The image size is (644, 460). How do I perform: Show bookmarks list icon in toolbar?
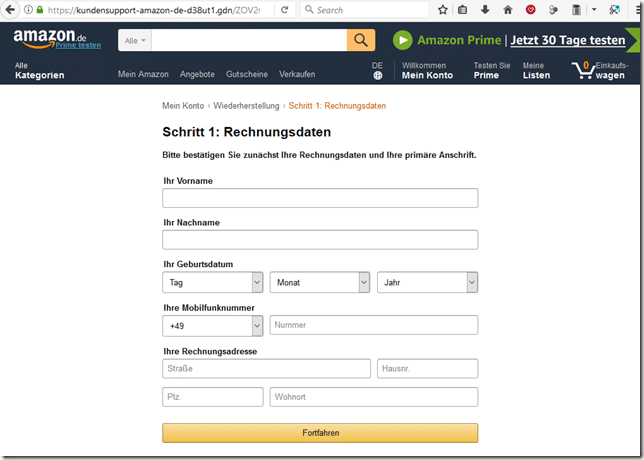pyautogui.click(x=462, y=10)
